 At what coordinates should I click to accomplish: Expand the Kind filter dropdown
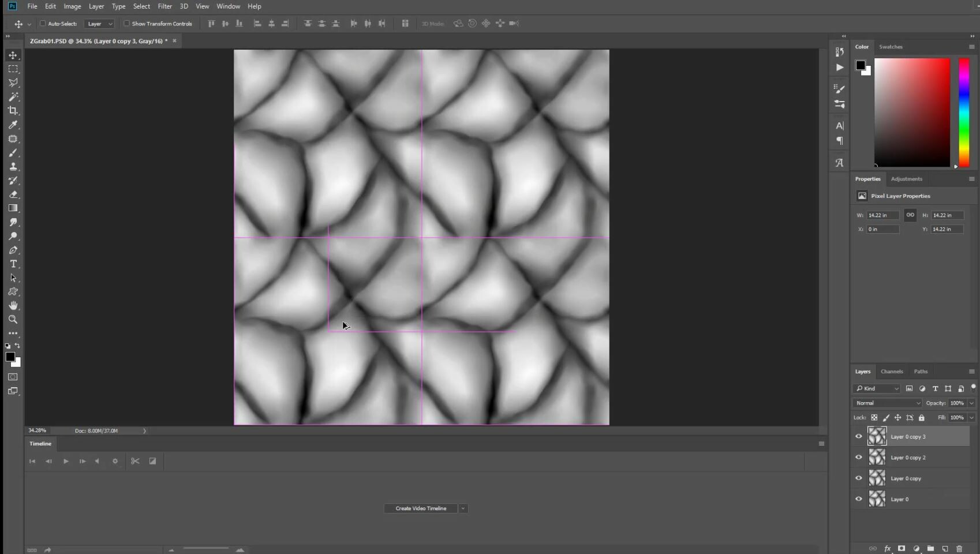point(877,388)
